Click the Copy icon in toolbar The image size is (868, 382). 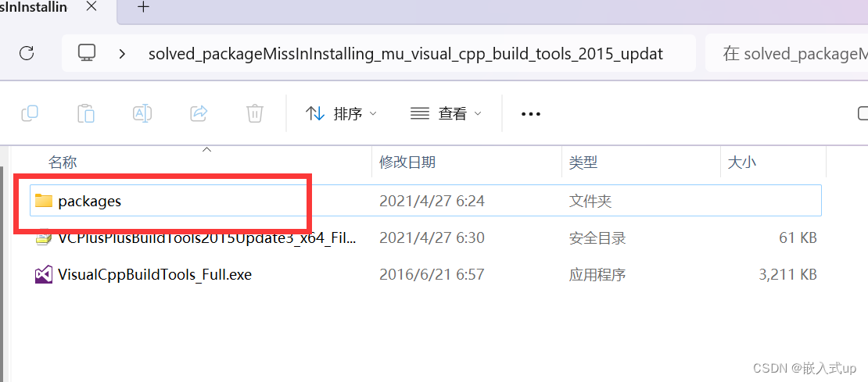[x=30, y=113]
